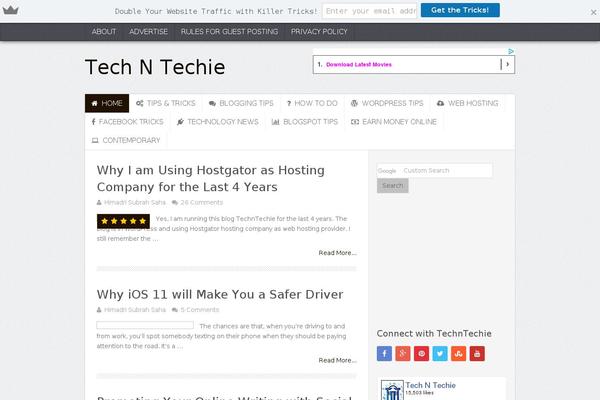Click the author name under the iOS 11 article
600x400 pixels.
[135, 310]
